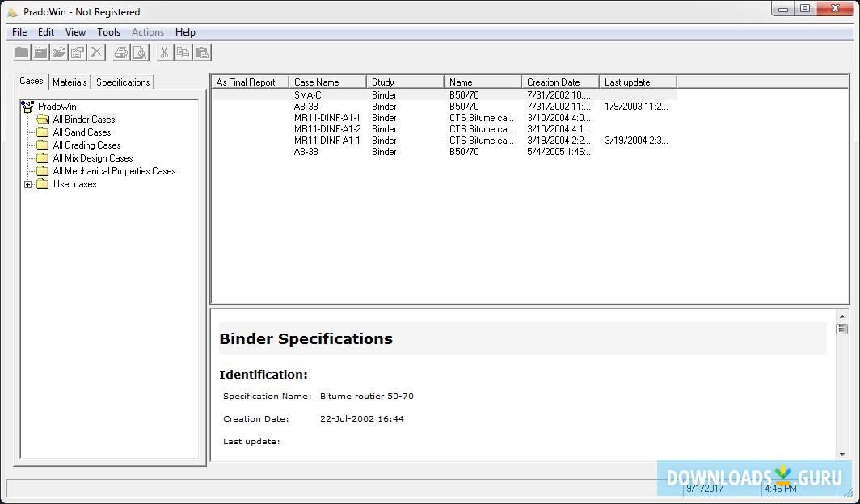Click the report pane scrollbar thumb
This screenshot has height=504, width=860.
point(842,329)
